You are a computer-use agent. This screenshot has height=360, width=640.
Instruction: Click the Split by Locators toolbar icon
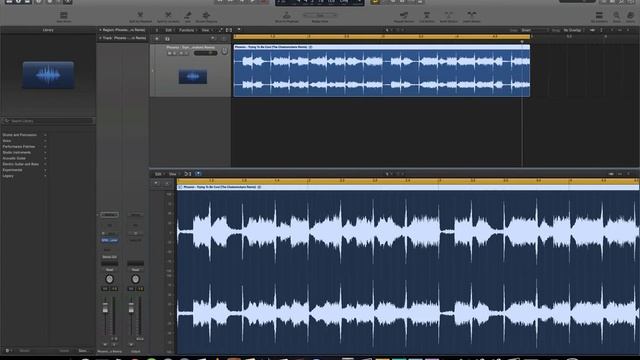(x=168, y=16)
